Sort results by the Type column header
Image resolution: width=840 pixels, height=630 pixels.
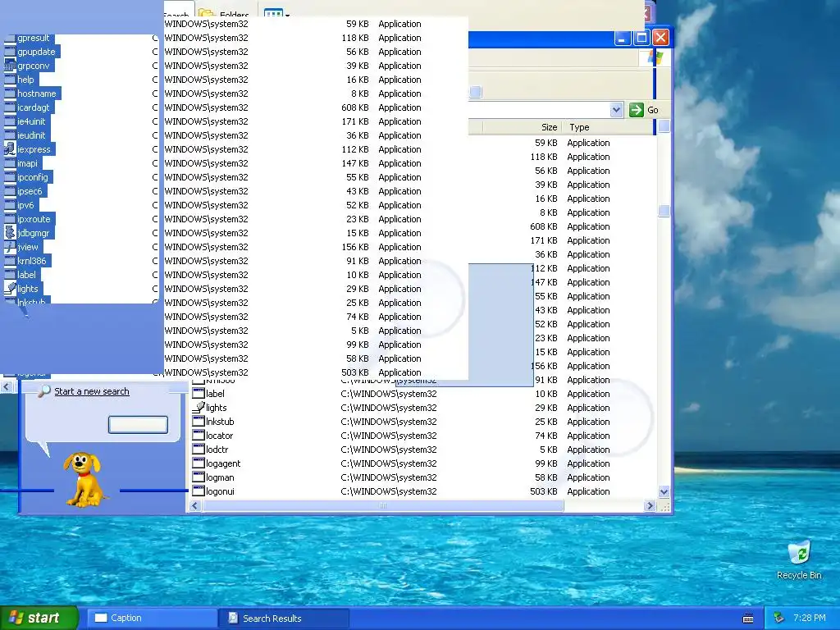tap(607, 127)
